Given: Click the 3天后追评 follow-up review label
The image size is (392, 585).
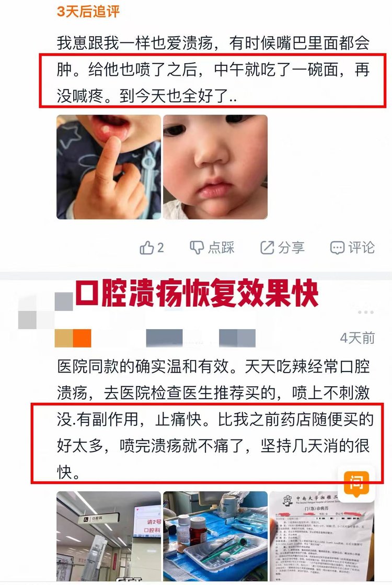Looking at the screenshot, I should tap(88, 11).
